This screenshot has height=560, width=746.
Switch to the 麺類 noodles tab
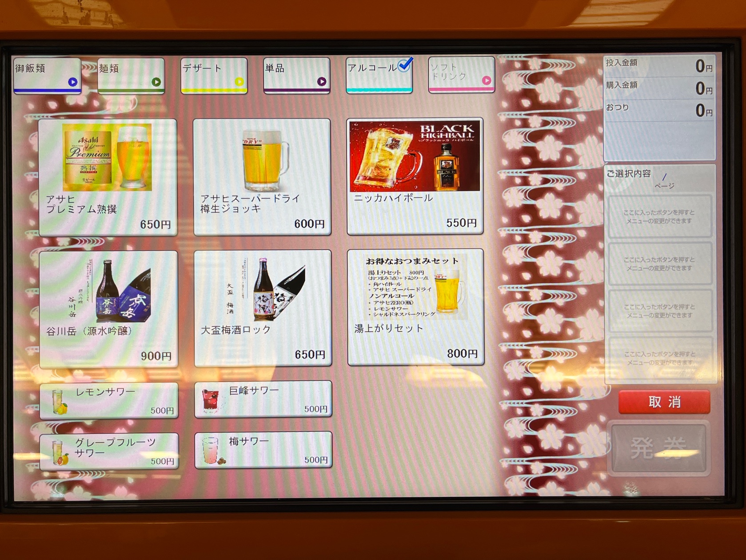pos(131,75)
